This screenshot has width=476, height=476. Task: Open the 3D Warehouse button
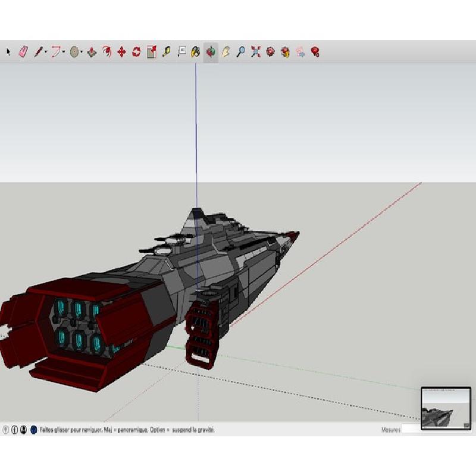click(270, 52)
